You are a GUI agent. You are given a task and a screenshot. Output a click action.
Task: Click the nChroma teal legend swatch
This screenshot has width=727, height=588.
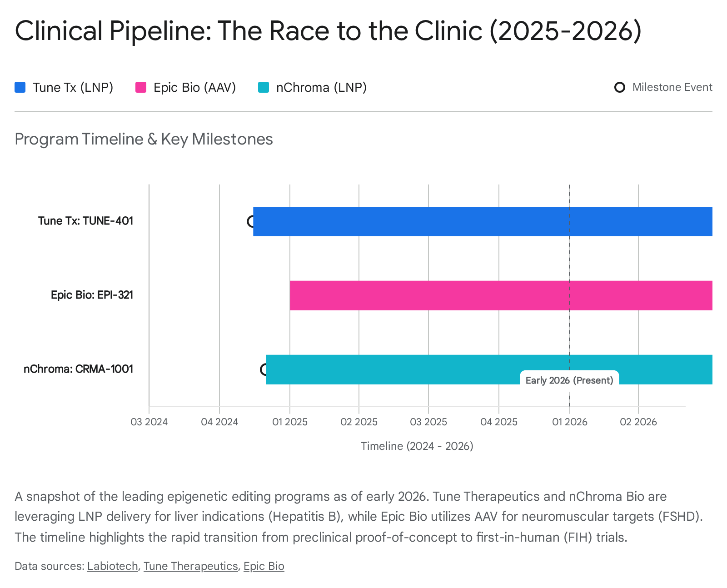click(264, 87)
